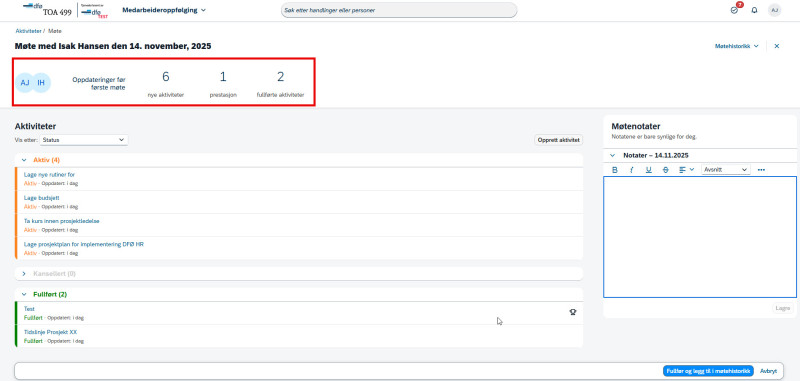Open the Medarbeideroppfølging module dropdown
This screenshot has height=381, width=800.
coord(164,10)
